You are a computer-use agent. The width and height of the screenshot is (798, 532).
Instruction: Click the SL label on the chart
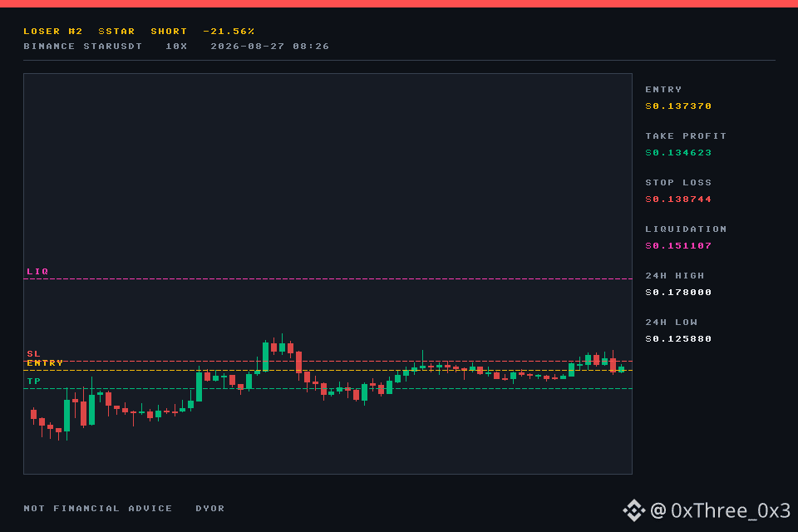click(x=33, y=353)
